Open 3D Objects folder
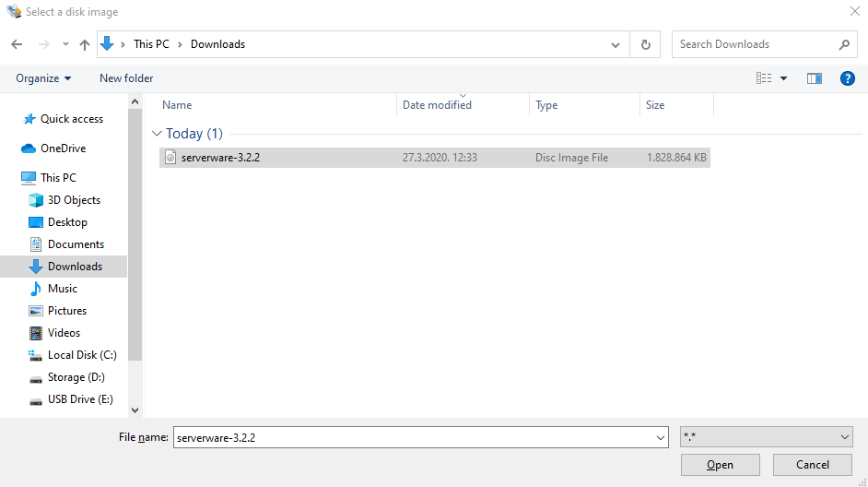Screen dimensions: 868x487 click(x=75, y=200)
